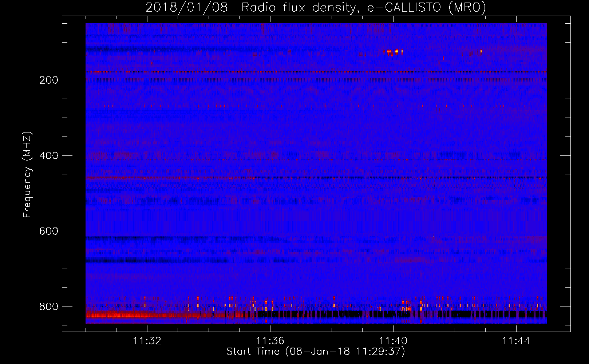
Task: Click the 11:44 time tick label
Action: point(516,341)
